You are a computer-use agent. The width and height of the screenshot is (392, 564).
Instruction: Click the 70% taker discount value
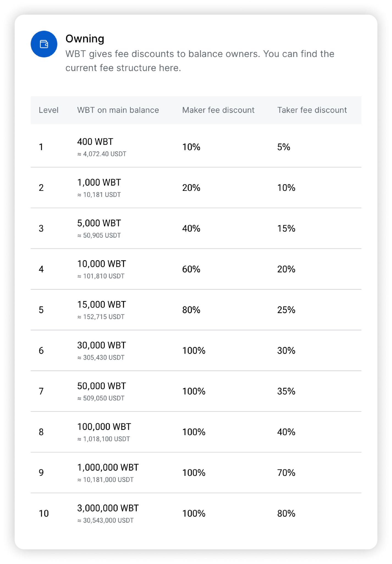[286, 473]
